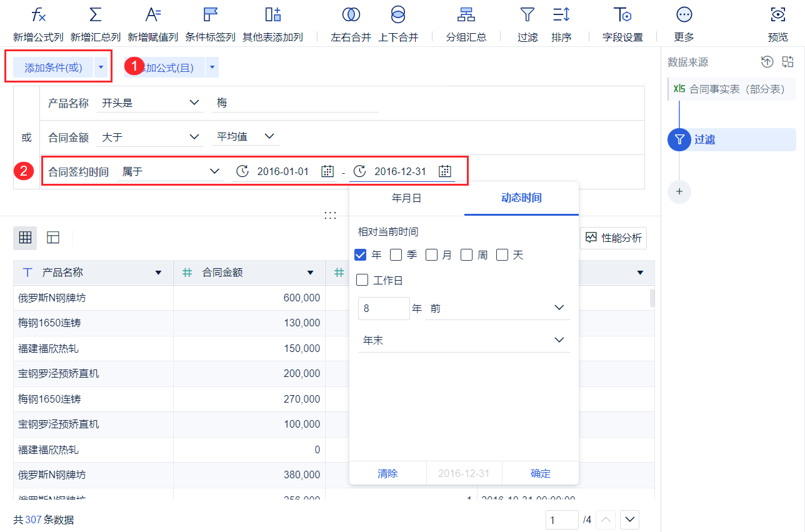This screenshot has width=805, height=532.
Task: Open 合同金额 column header dropdown
Action: pyautogui.click(x=310, y=273)
